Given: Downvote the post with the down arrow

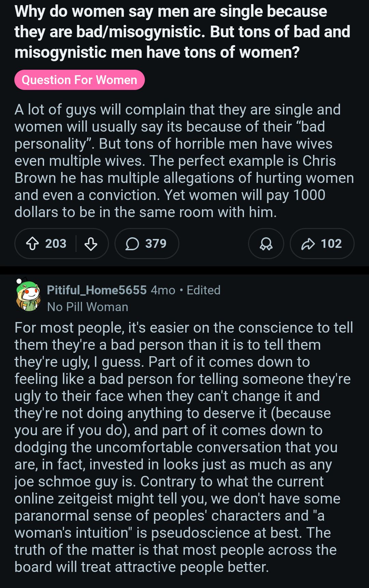Looking at the screenshot, I should point(91,244).
